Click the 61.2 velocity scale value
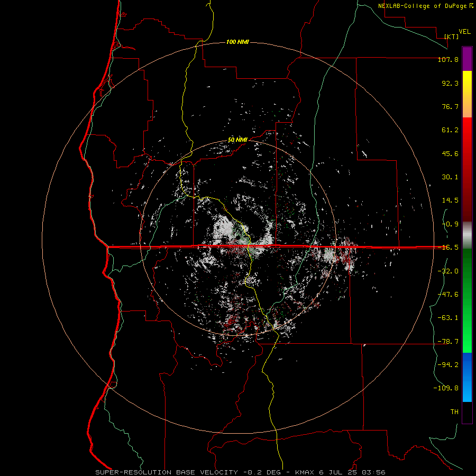The image size is (476, 476). coord(450,130)
